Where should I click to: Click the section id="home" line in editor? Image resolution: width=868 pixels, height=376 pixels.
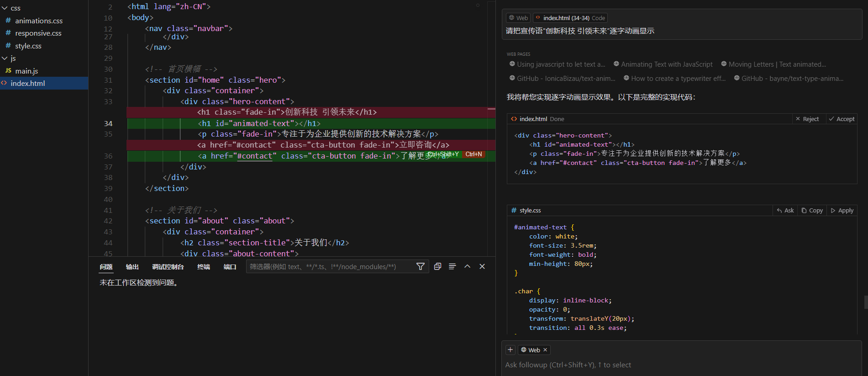pos(215,80)
